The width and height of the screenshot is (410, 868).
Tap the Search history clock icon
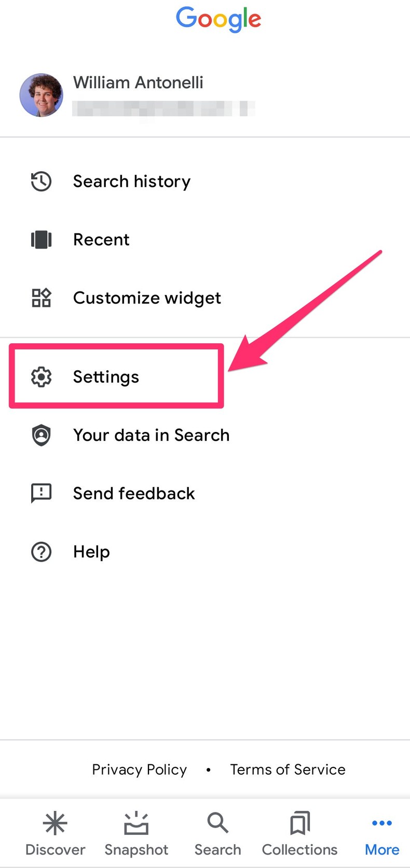click(x=41, y=181)
